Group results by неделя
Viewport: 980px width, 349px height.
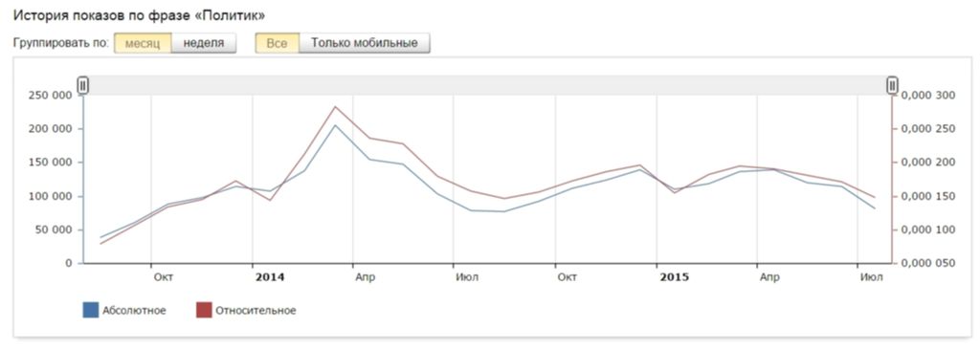pos(204,43)
